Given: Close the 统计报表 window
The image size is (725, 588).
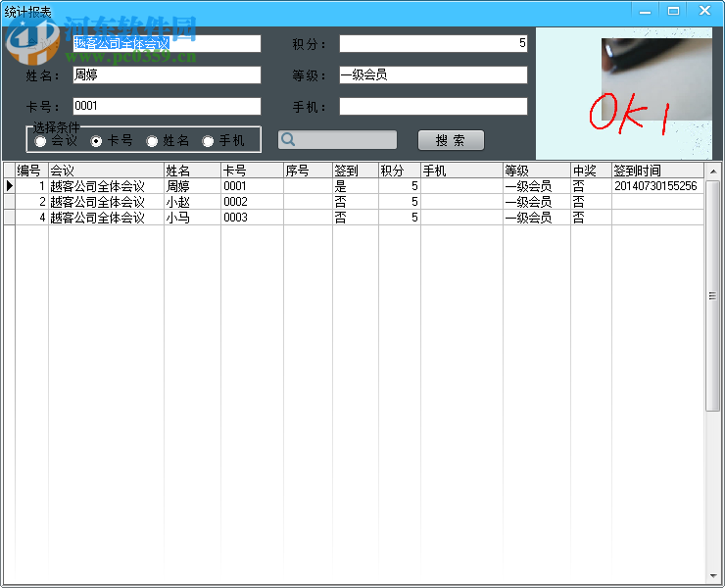Looking at the screenshot, I should [x=704, y=11].
